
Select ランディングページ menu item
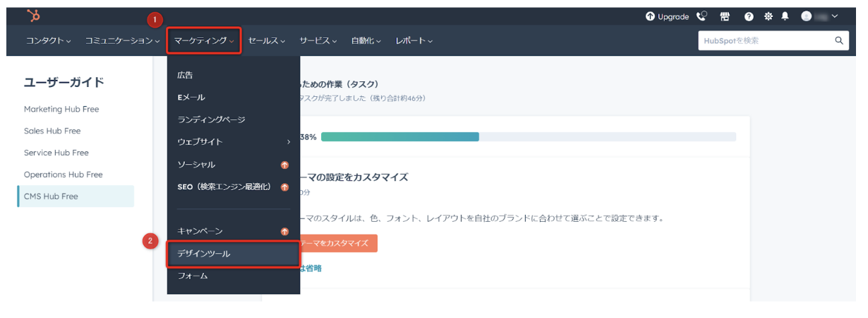pos(211,119)
